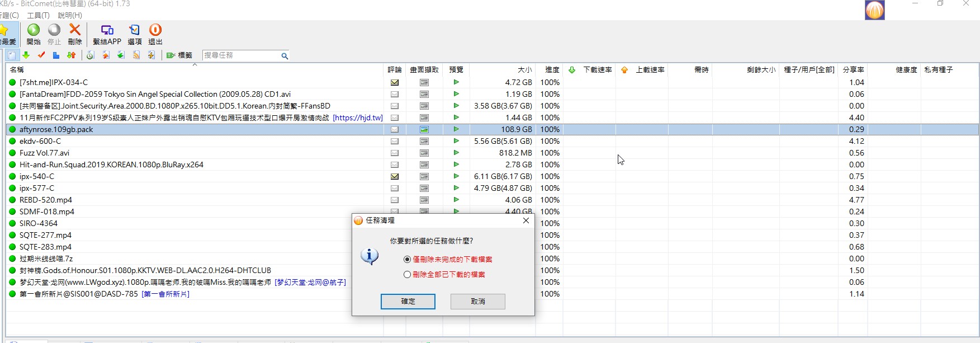Click the grey Stop (停止) toolbar button

54,34
